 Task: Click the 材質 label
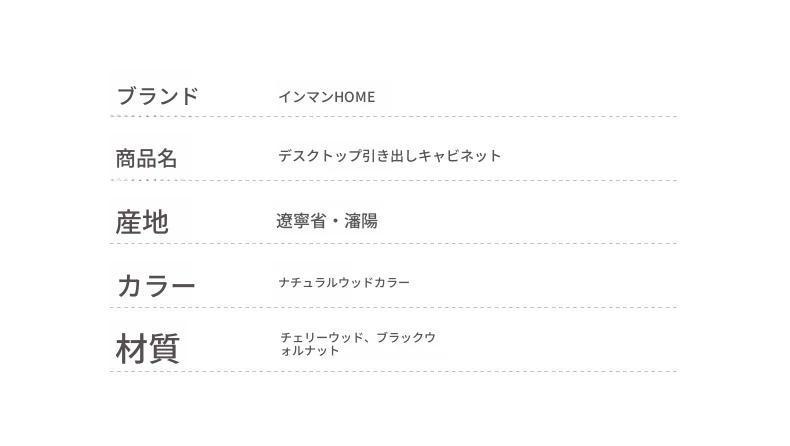coord(148,348)
